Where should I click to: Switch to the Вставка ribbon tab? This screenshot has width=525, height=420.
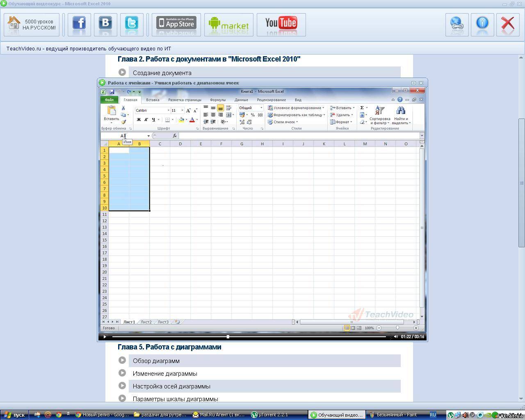[153, 100]
